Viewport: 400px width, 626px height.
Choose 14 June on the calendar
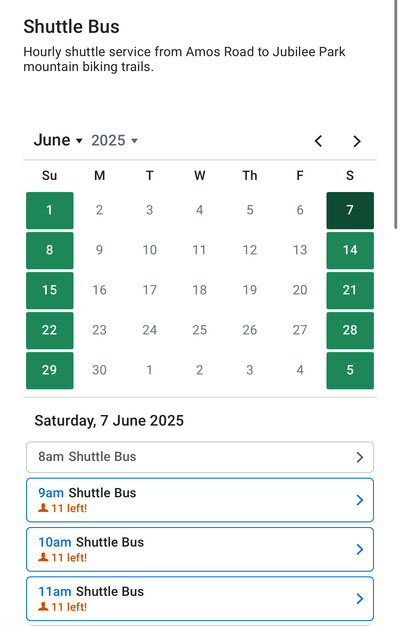(x=350, y=250)
